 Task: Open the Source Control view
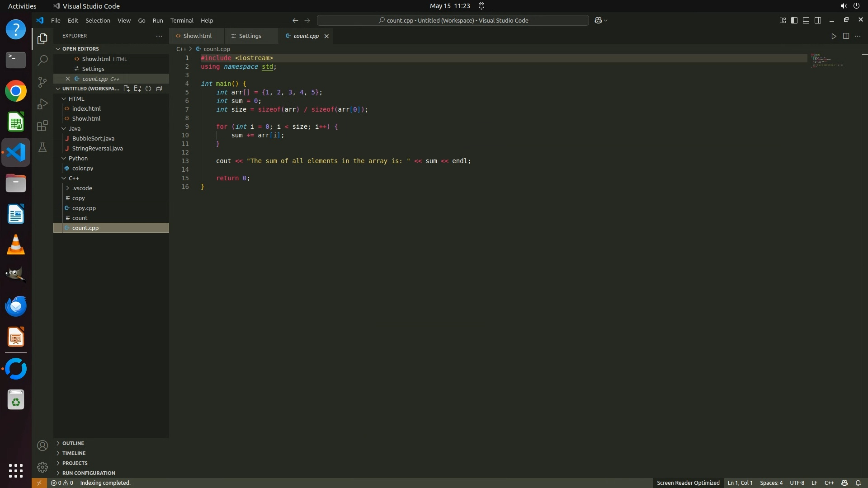pos(42,82)
